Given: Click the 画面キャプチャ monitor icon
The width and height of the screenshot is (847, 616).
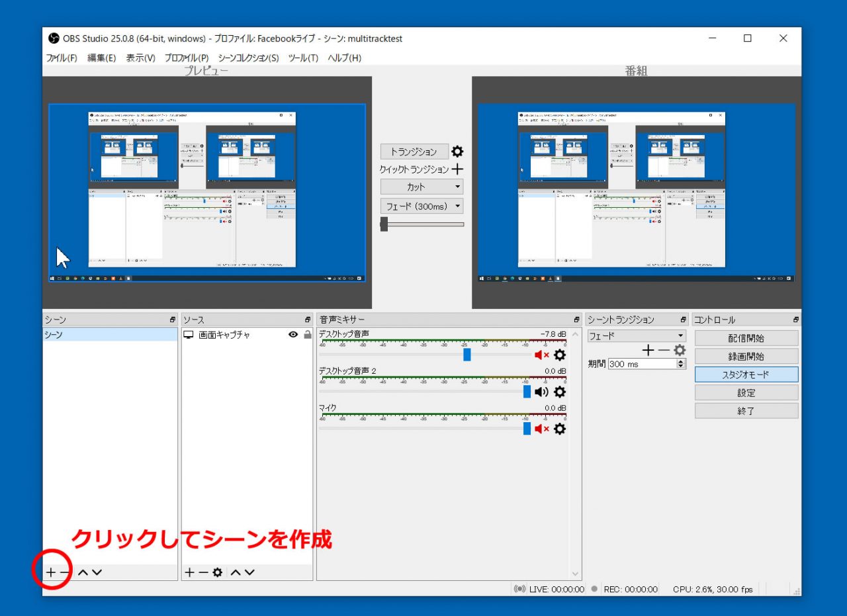Looking at the screenshot, I should (189, 335).
